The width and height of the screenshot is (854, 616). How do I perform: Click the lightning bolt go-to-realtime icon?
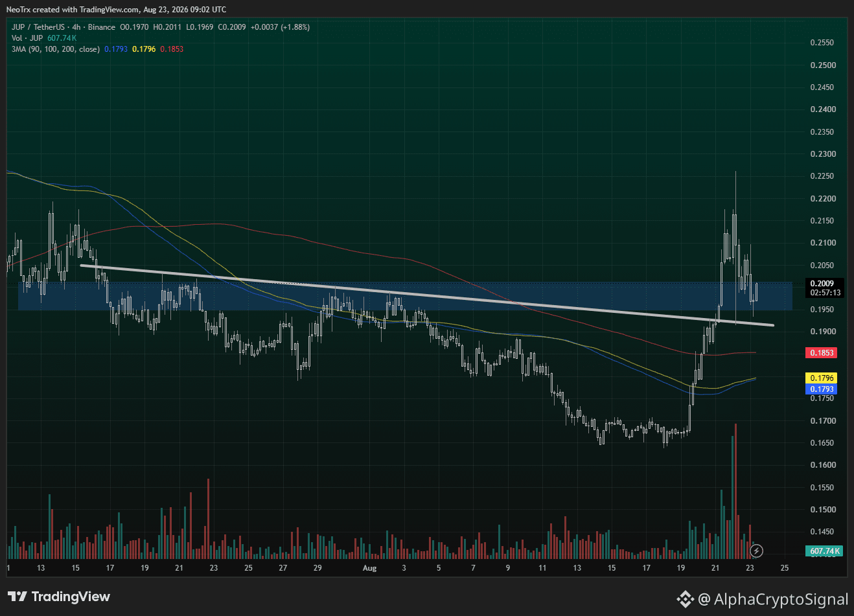click(x=756, y=551)
